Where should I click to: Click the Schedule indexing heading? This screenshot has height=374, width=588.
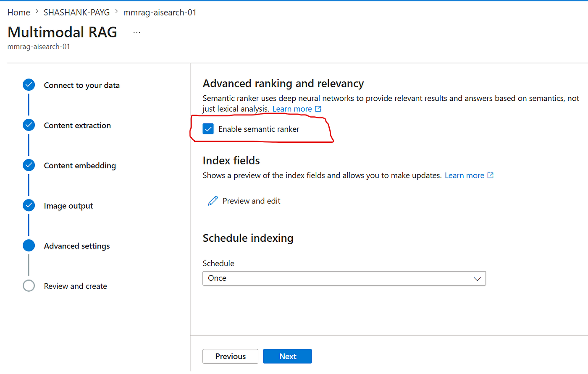(248, 238)
